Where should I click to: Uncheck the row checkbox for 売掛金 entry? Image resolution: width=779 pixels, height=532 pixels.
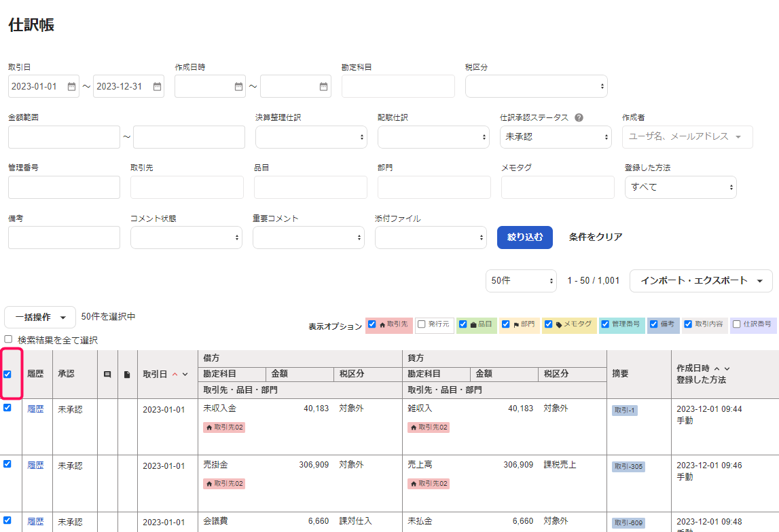(7, 464)
